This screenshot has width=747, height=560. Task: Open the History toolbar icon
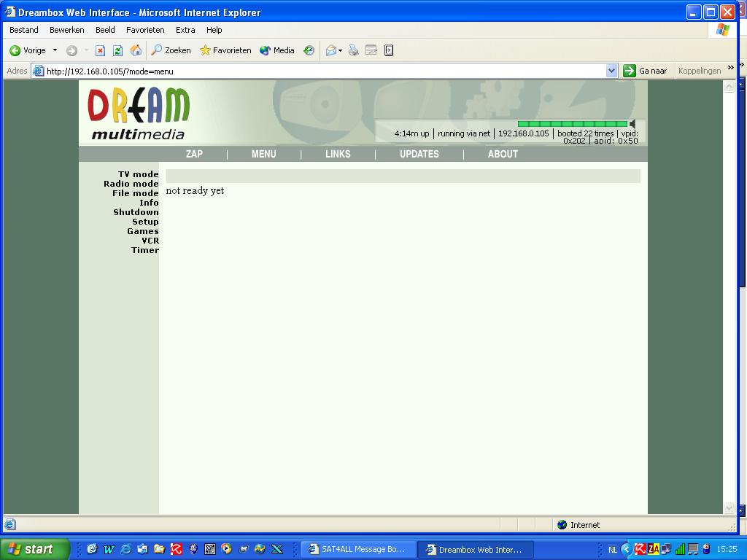coord(309,50)
